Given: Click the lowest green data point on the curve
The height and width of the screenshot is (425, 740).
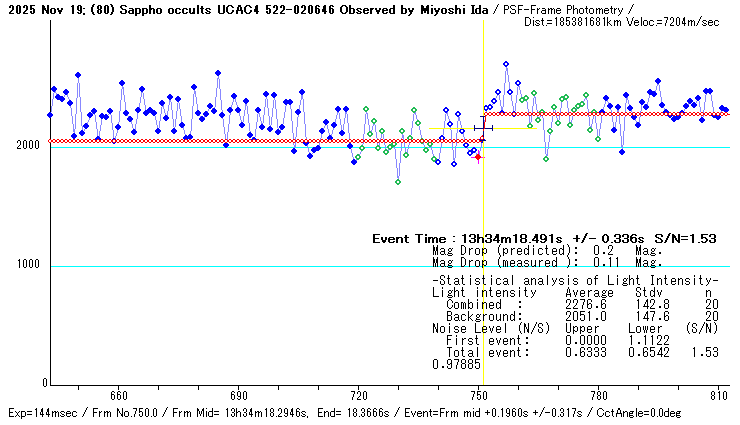Looking at the screenshot, I should click(x=398, y=182).
